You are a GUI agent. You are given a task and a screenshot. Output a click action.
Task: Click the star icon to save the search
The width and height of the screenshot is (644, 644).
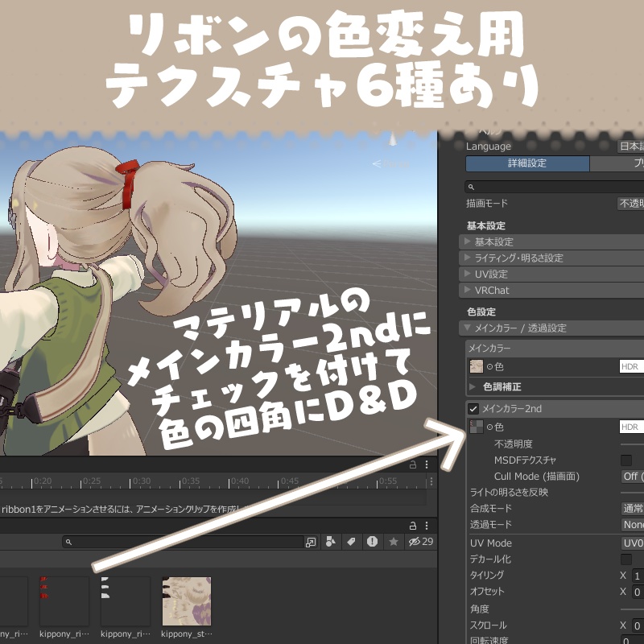point(394,541)
